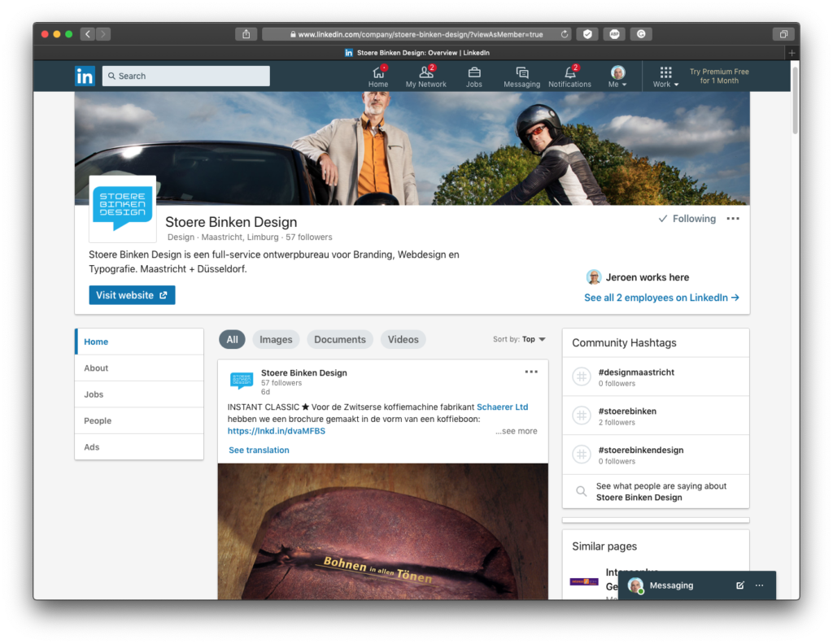Open the #designmaastricht hashtag

[x=636, y=372]
